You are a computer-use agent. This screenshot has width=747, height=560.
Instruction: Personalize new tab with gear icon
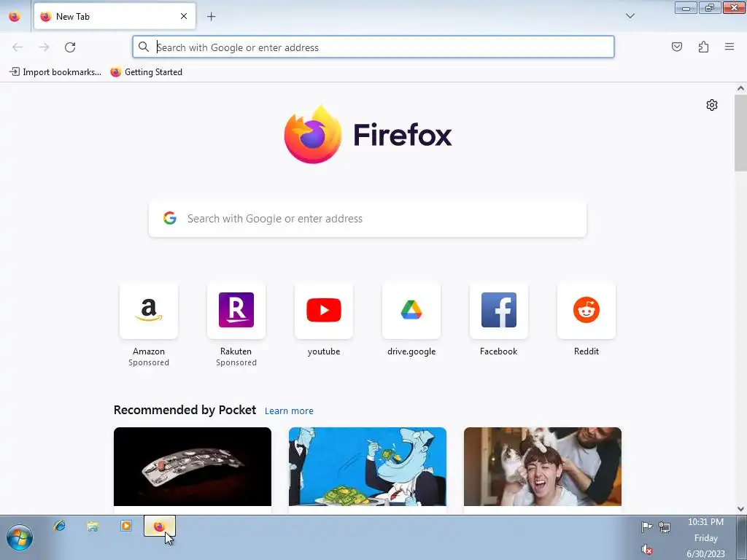(x=712, y=105)
